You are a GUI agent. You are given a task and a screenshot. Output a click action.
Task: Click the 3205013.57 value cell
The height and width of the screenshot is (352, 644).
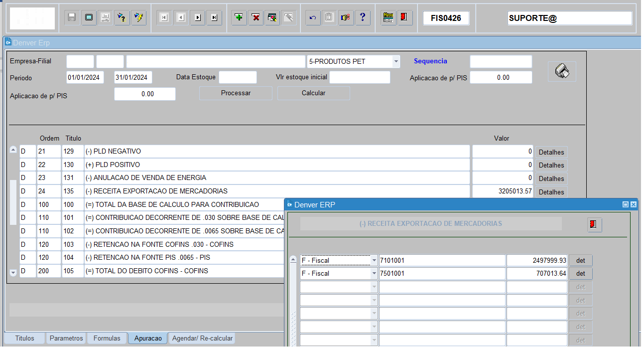tap(503, 191)
